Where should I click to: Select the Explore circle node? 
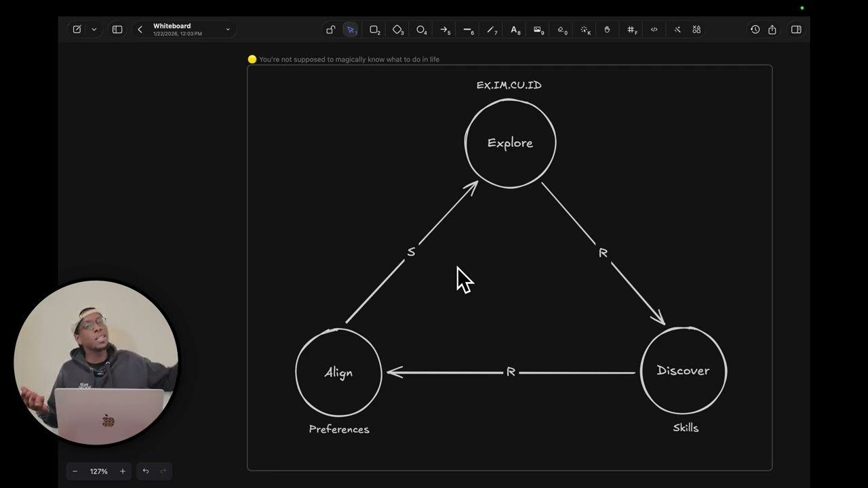(511, 143)
